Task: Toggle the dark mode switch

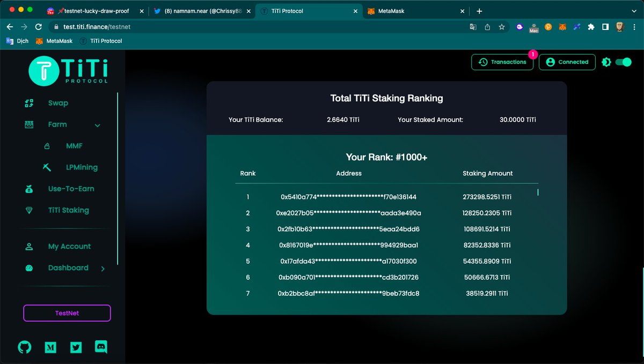Action: [623, 62]
